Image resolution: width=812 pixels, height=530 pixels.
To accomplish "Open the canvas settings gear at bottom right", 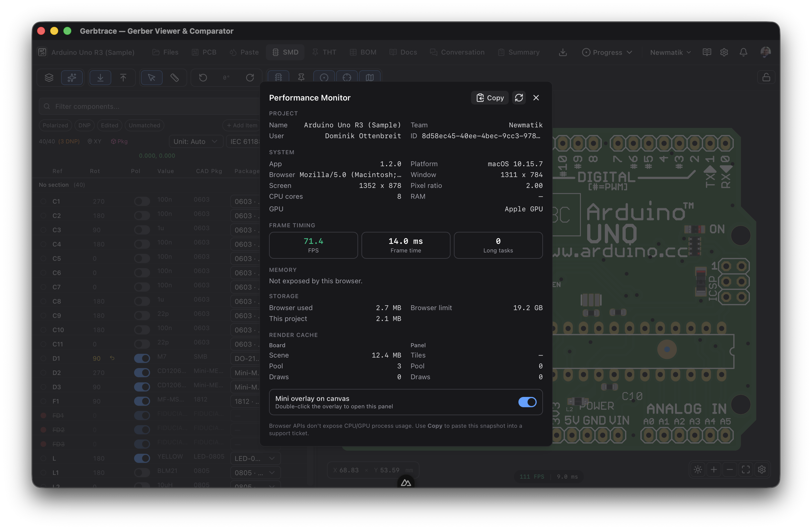I will click(x=762, y=469).
